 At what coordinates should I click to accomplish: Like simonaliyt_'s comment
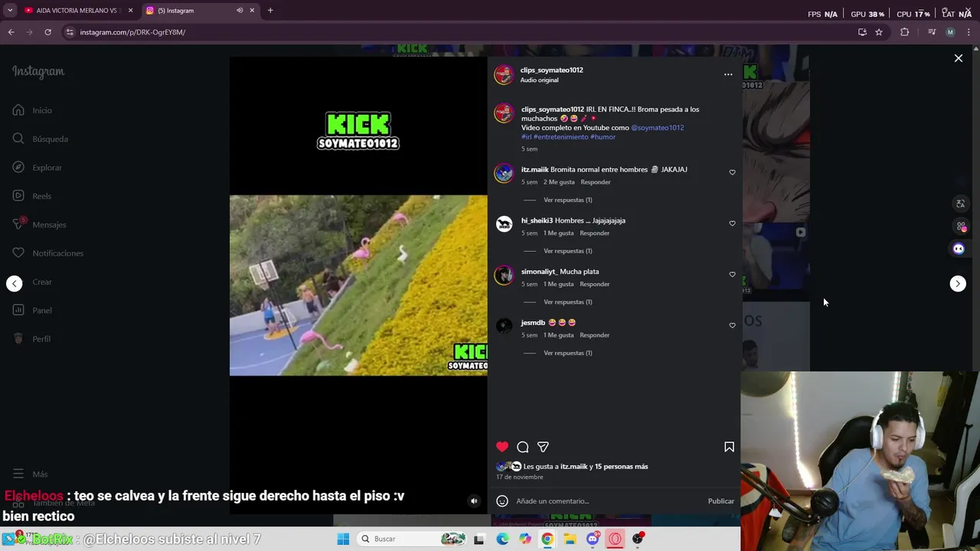pyautogui.click(x=732, y=274)
